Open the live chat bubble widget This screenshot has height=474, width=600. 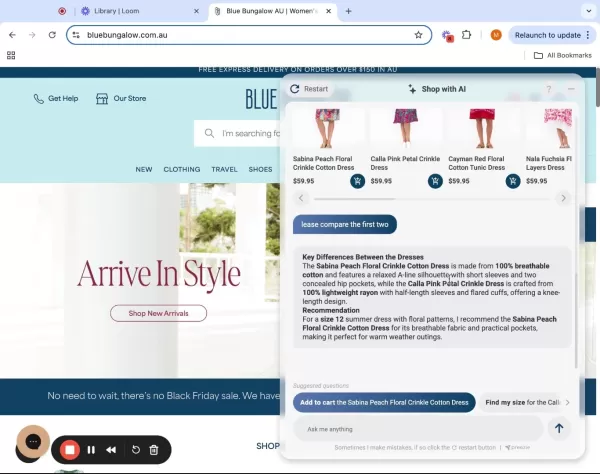pos(33,442)
